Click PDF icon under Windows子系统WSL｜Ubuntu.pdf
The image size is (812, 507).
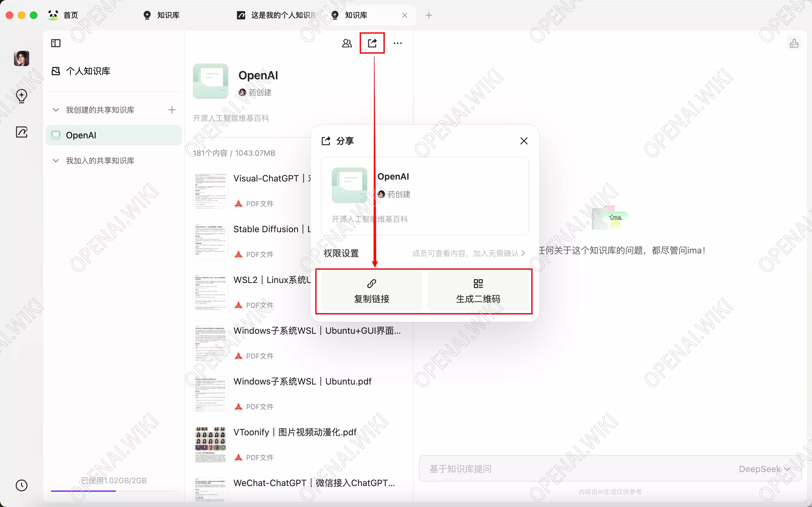point(238,407)
